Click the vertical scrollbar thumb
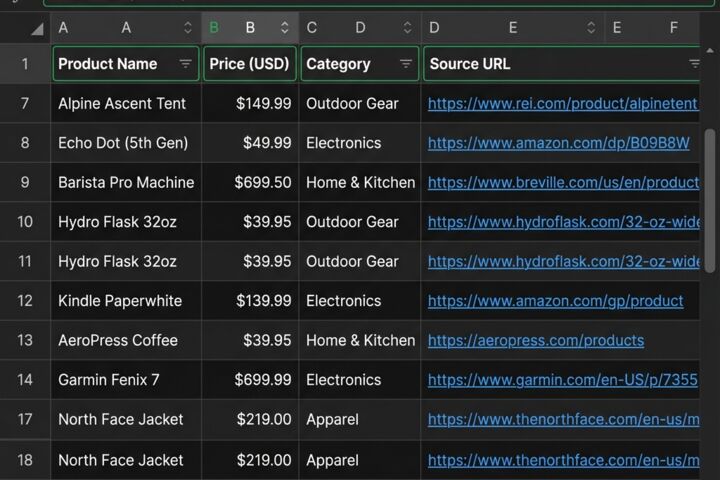720x480 pixels. click(710, 201)
